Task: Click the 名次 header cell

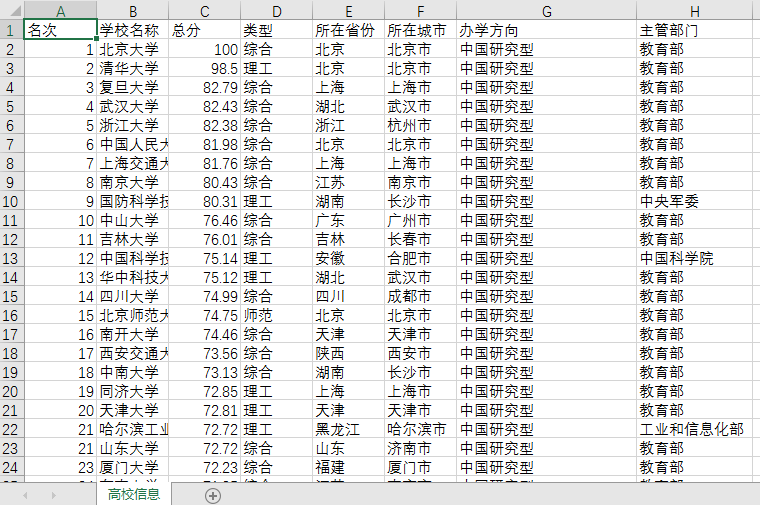Action: point(60,30)
